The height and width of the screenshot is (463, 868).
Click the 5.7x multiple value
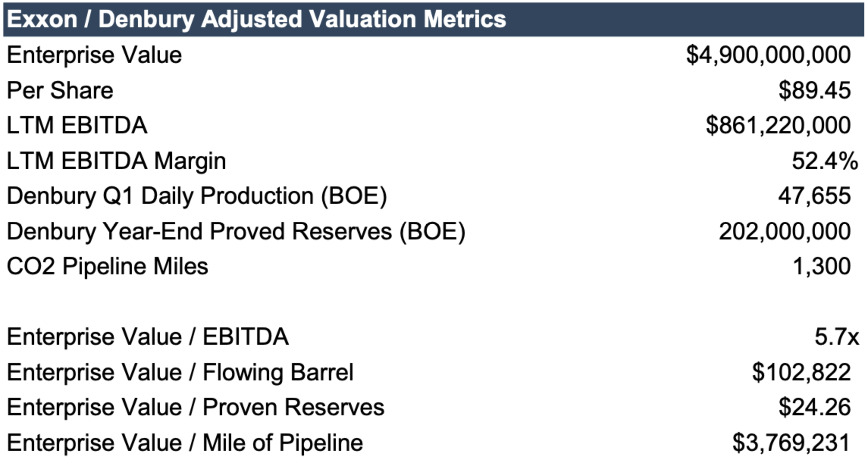coord(837,337)
